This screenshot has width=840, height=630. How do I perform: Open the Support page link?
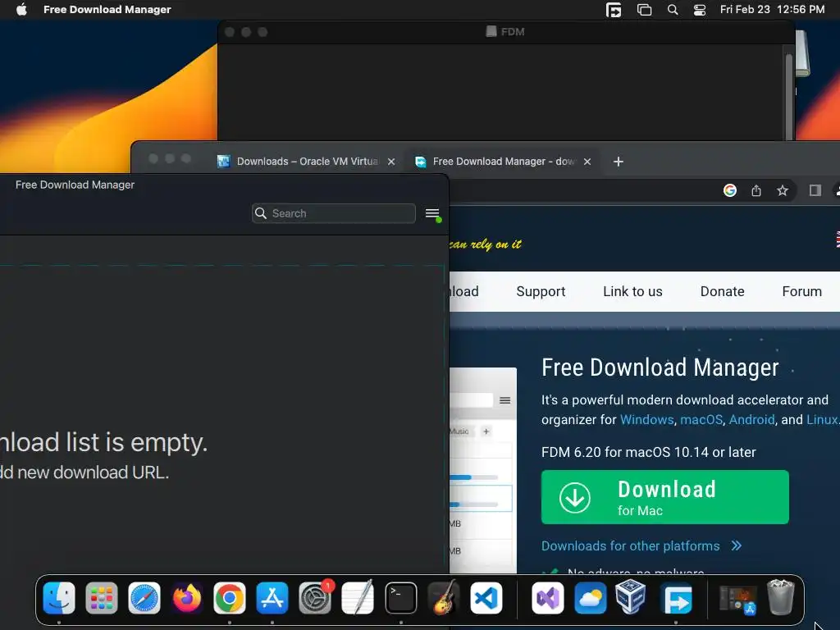(541, 291)
